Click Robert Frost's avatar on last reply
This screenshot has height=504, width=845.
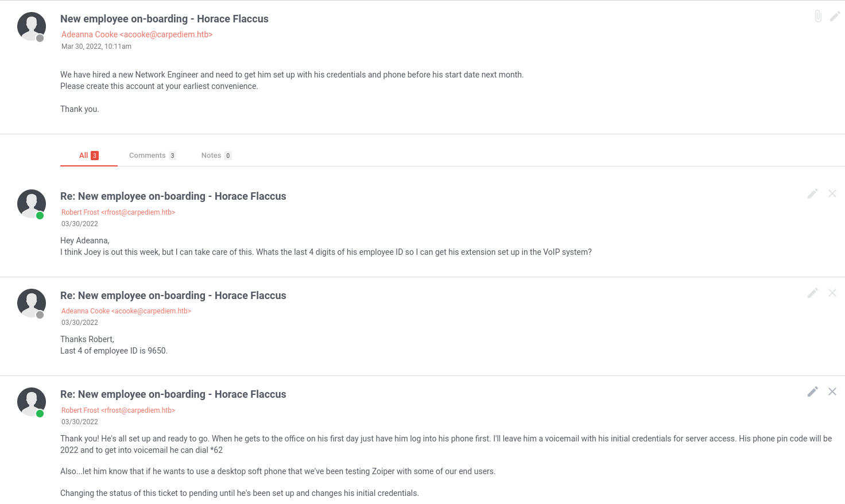(32, 402)
